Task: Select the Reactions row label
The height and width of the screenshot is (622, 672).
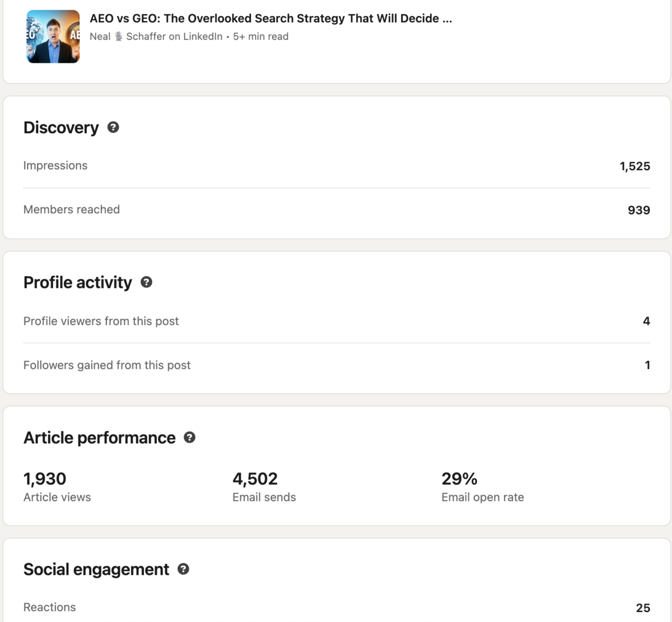Action: (x=49, y=607)
